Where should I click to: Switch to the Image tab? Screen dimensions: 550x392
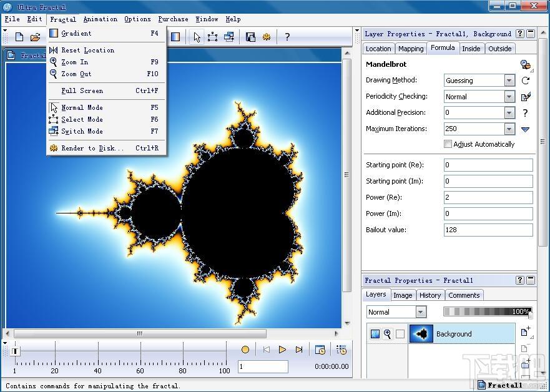[403, 295]
